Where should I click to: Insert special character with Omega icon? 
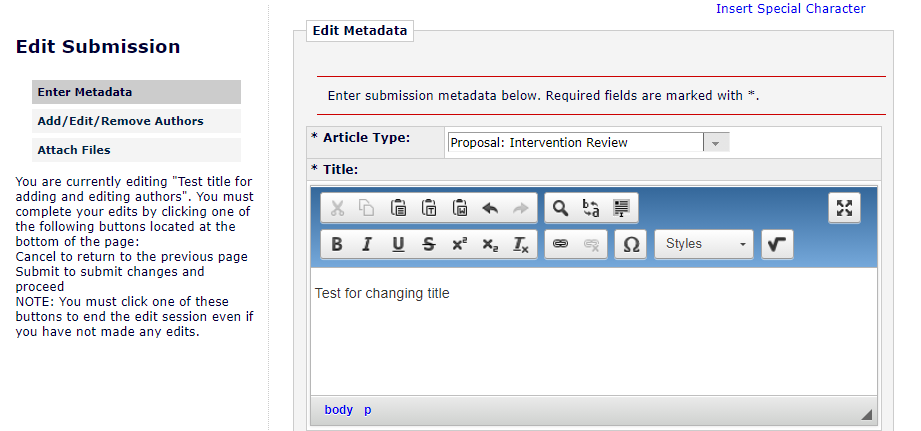click(631, 244)
